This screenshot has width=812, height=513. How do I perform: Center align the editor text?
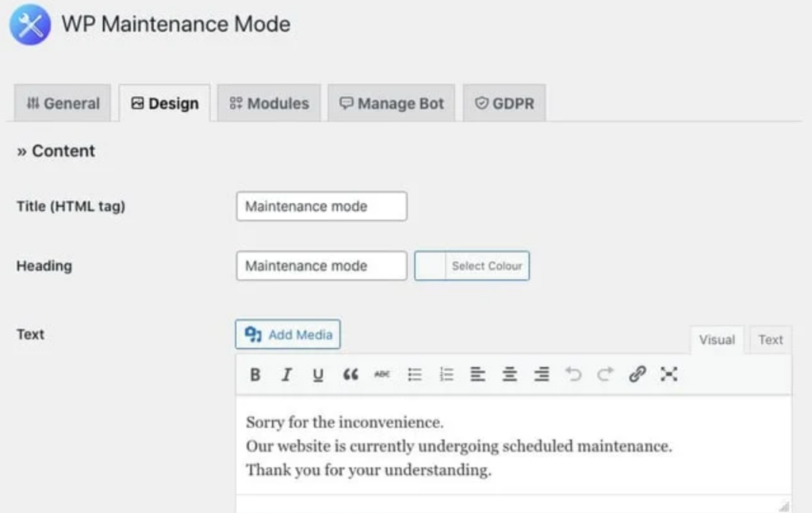[510, 374]
